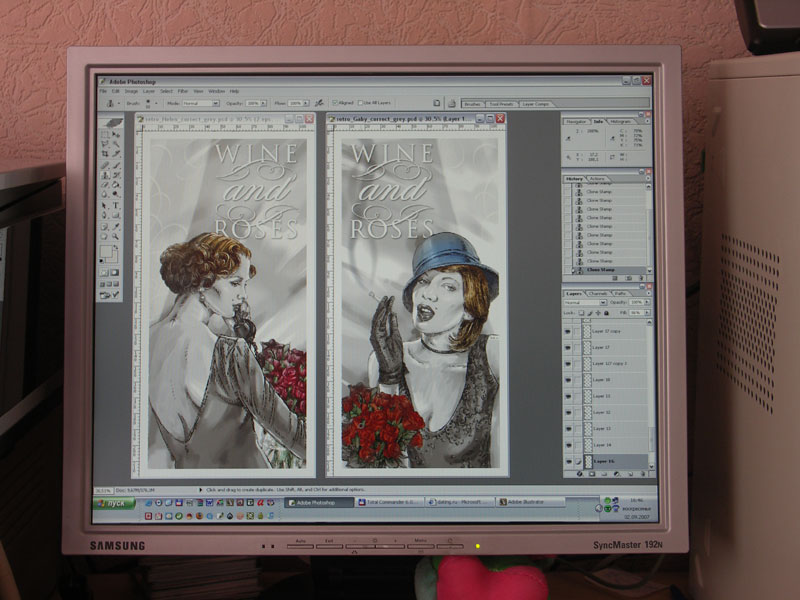Select the Slice tool
Screen dimensions: 800x600
click(x=116, y=154)
